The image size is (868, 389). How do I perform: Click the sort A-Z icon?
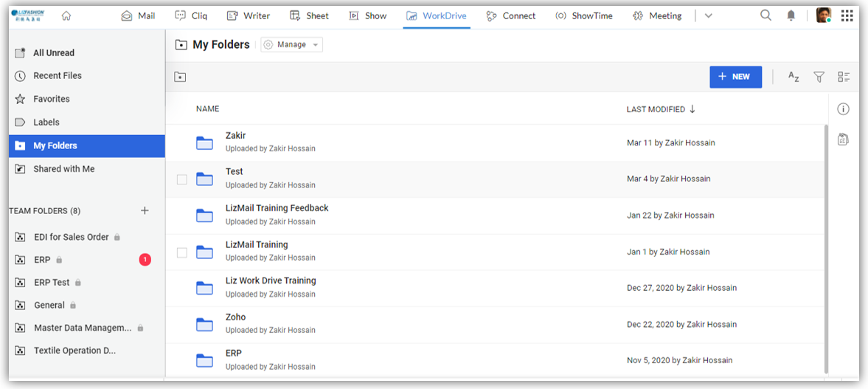pyautogui.click(x=794, y=77)
